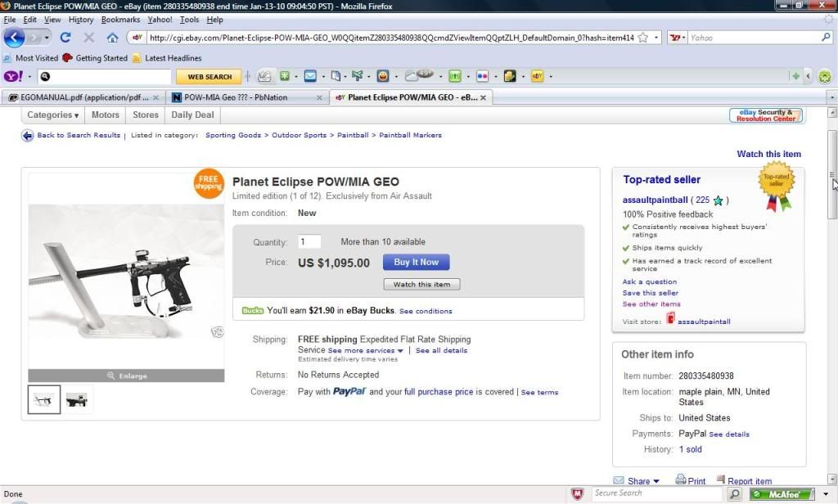838x504 pixels.
Task: Click the add toolbar button plus icon
Action: click(795, 76)
